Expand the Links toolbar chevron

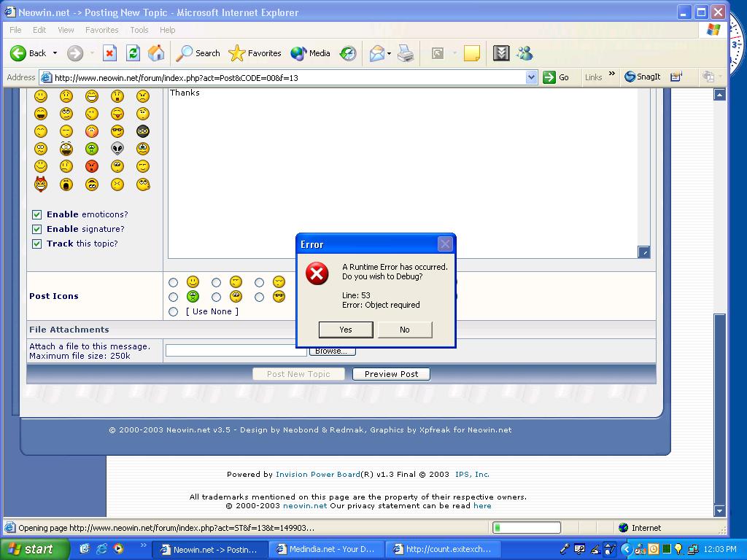click(612, 74)
